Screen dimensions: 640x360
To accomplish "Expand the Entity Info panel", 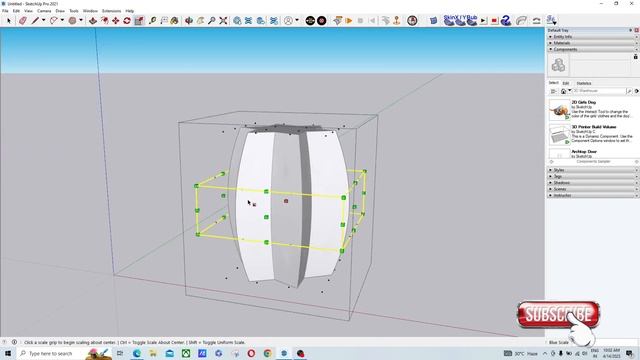I will click(x=593, y=37).
